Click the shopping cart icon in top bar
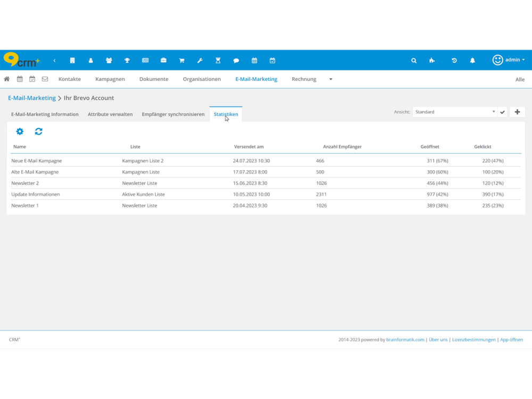The image size is (532, 399). point(181,61)
